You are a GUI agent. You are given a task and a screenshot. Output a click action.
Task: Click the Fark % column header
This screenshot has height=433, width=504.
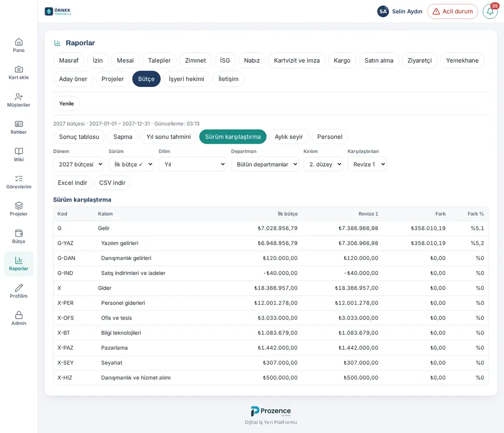476,214
